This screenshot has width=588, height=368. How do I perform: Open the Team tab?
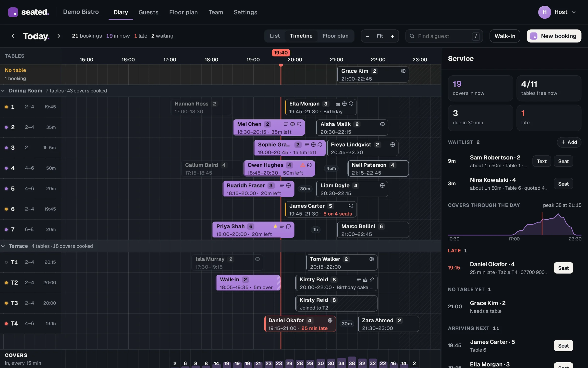point(216,12)
